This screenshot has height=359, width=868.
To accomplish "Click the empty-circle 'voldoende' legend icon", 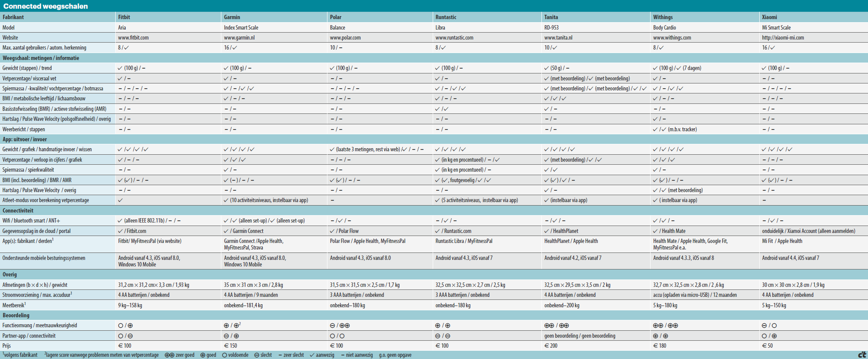I will (x=224, y=355).
